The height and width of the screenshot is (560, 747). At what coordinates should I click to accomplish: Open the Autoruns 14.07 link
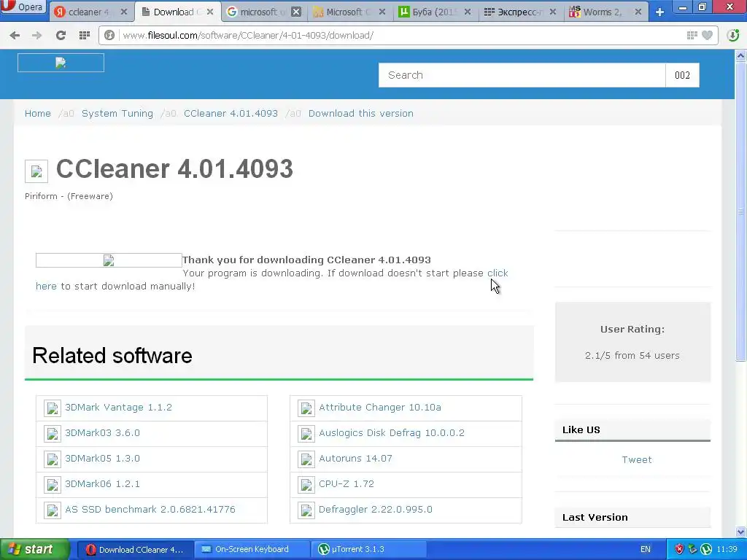(x=355, y=459)
